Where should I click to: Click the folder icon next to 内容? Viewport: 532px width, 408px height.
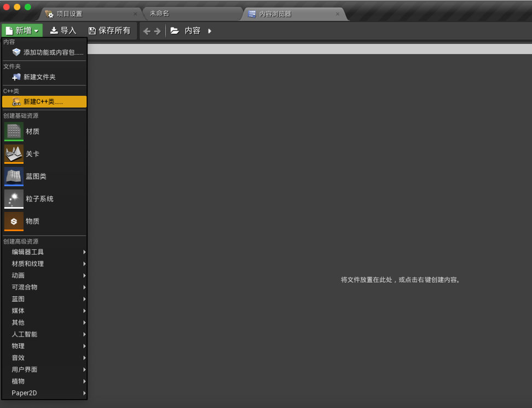click(x=175, y=31)
